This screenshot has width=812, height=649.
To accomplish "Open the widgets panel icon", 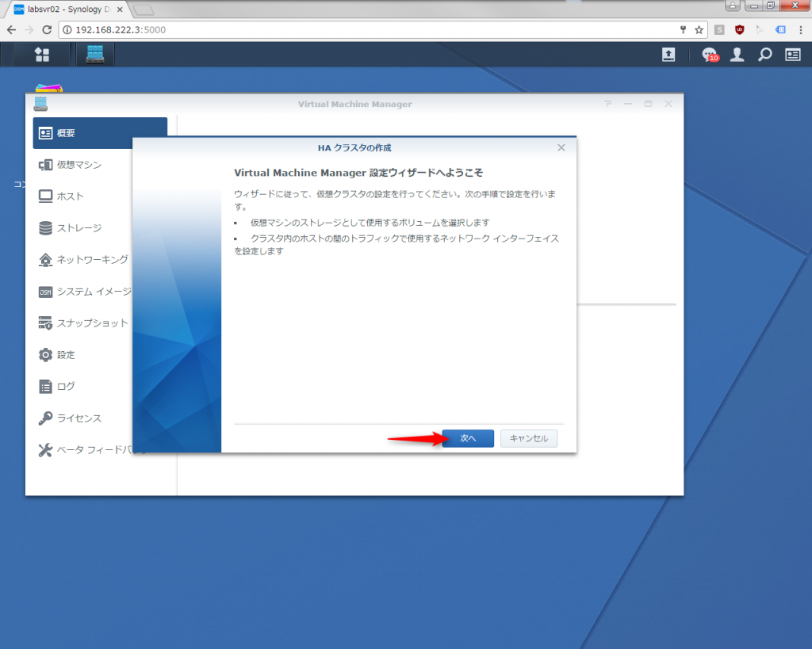I will [x=793, y=55].
